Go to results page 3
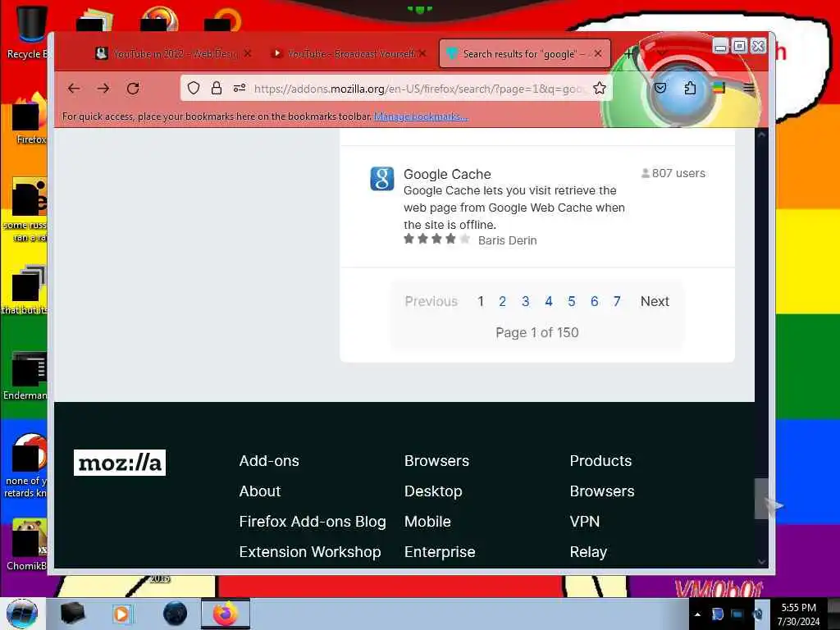The image size is (840, 630). [525, 302]
